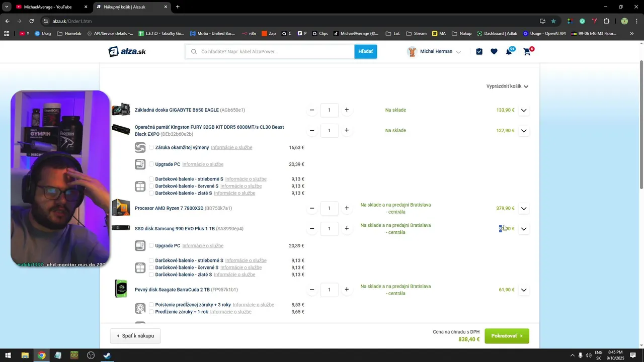Image resolution: width=644 pixels, height=362 pixels.
Task: Open the Chrome apps grid in bookmarks bar
Action: tap(7, 34)
